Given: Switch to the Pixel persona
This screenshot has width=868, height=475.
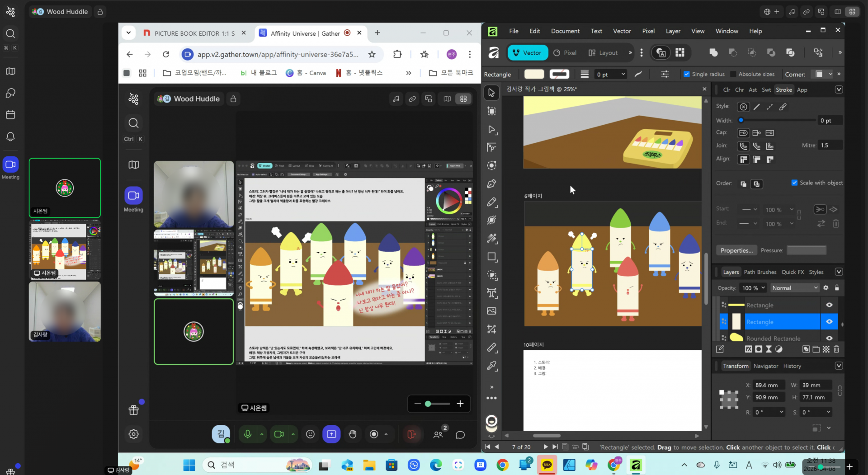Looking at the screenshot, I should pos(565,53).
